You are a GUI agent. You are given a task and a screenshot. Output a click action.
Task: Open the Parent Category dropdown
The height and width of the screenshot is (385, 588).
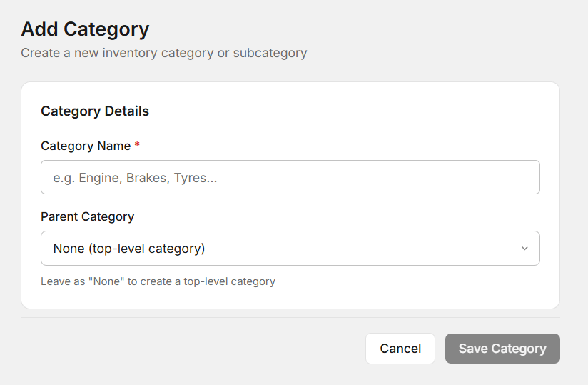(x=290, y=248)
